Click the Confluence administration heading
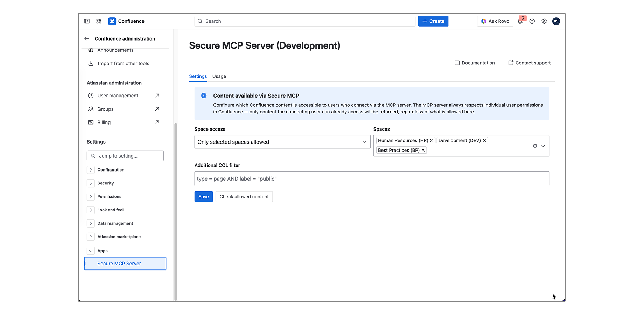644x315 pixels. [x=125, y=38]
